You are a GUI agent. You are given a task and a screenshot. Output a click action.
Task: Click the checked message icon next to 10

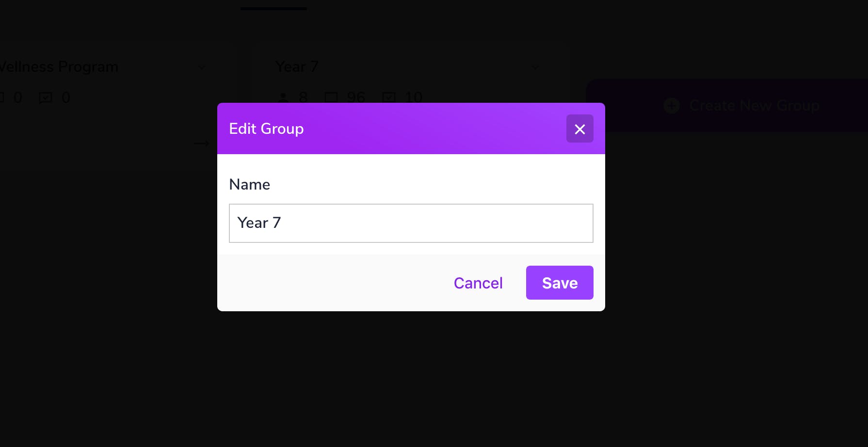point(389,98)
